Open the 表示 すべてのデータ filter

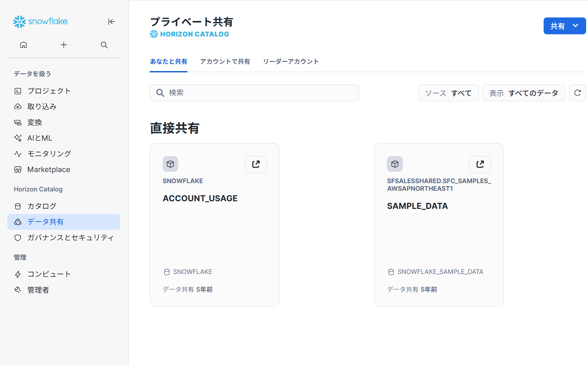click(524, 93)
